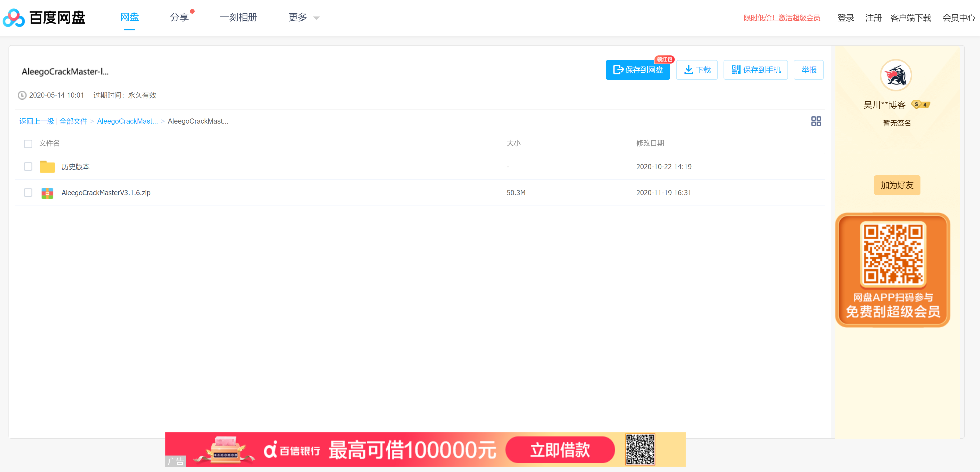Image resolution: width=980 pixels, height=472 pixels.
Task: Click the uploader avatar image
Action: tap(895, 75)
